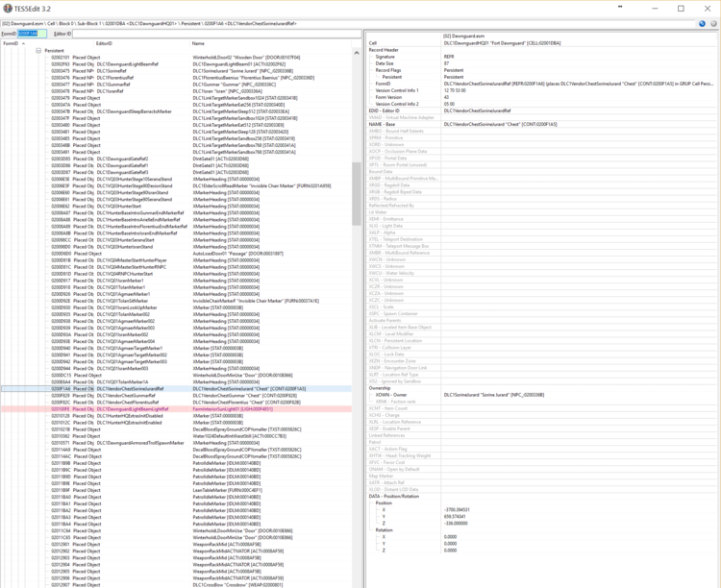
Task: Click the TES5Edit application icon in title bar
Action: (8, 9)
